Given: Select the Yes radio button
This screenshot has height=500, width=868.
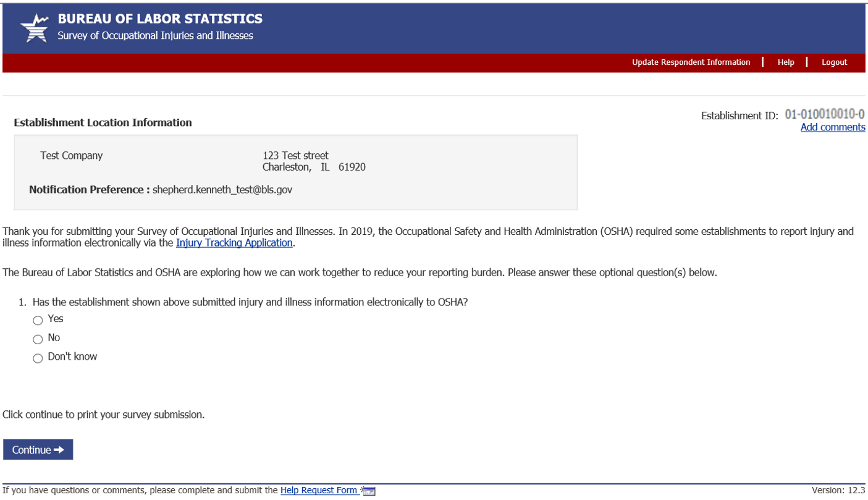Looking at the screenshot, I should click(38, 320).
